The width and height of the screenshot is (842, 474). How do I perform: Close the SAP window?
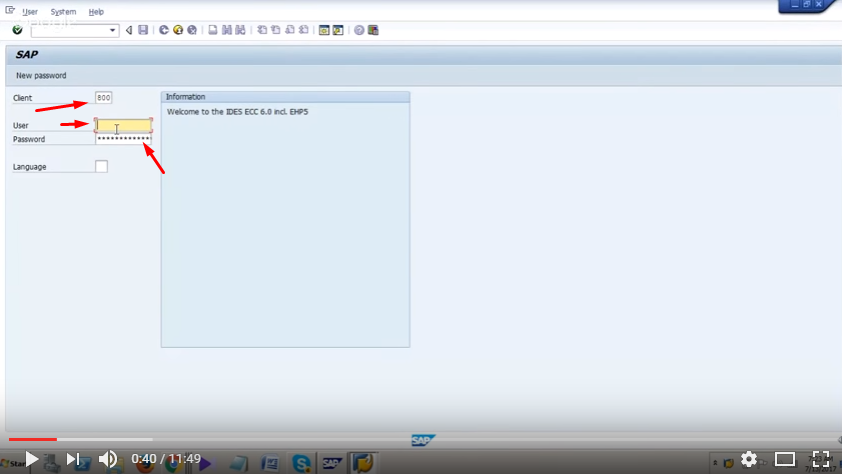(x=819, y=4)
